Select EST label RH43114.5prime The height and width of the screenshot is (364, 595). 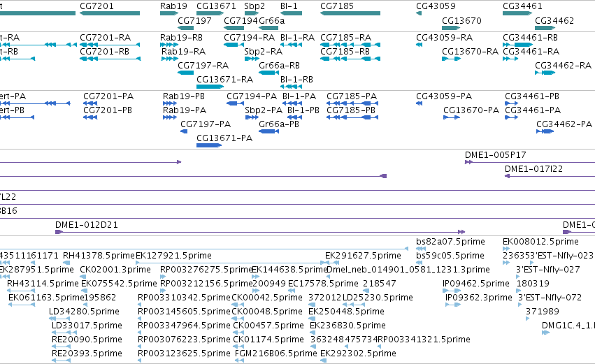click(43, 284)
